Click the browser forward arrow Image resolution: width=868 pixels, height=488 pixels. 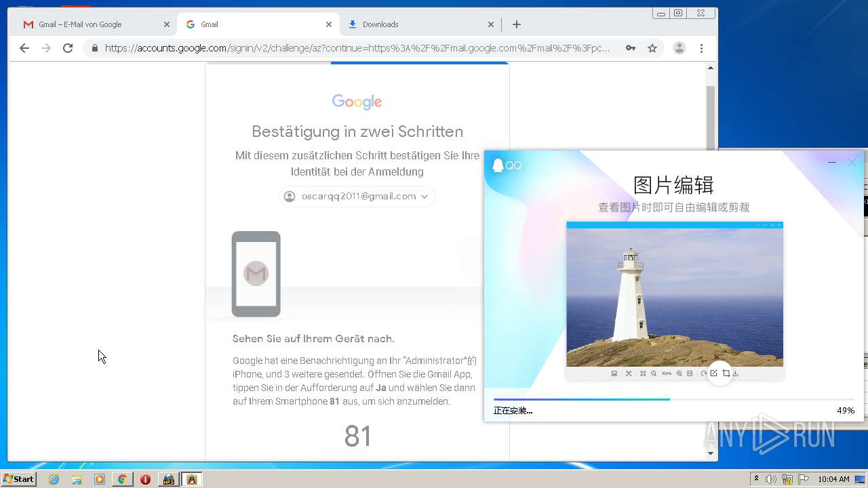[x=46, y=48]
